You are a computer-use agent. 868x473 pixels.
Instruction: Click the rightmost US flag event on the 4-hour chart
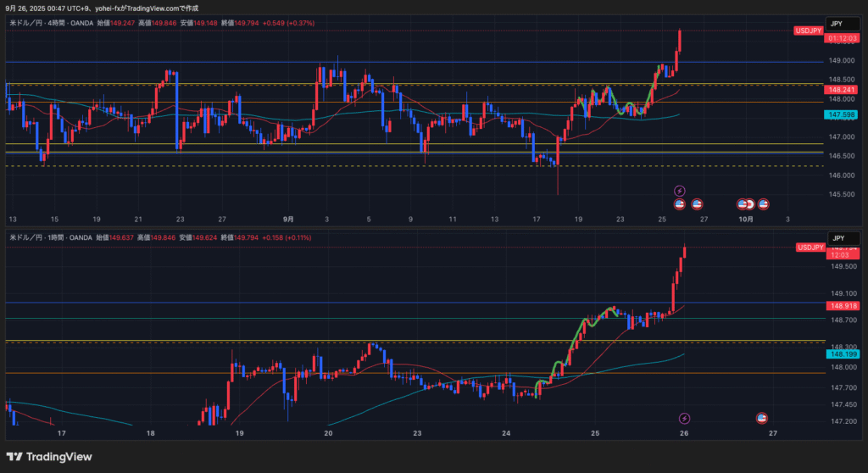(763, 204)
